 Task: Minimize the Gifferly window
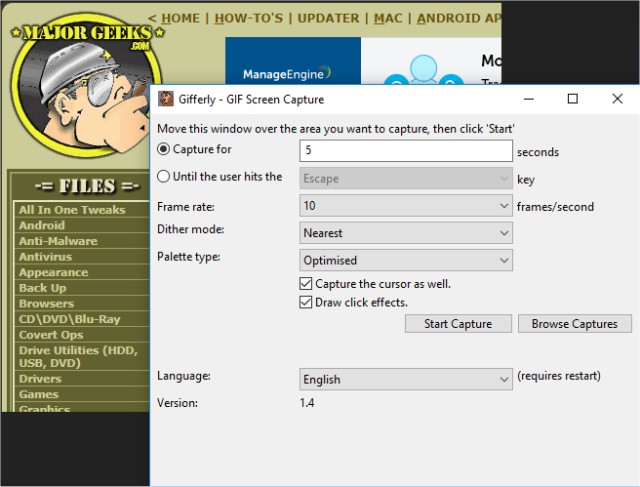pos(529,99)
